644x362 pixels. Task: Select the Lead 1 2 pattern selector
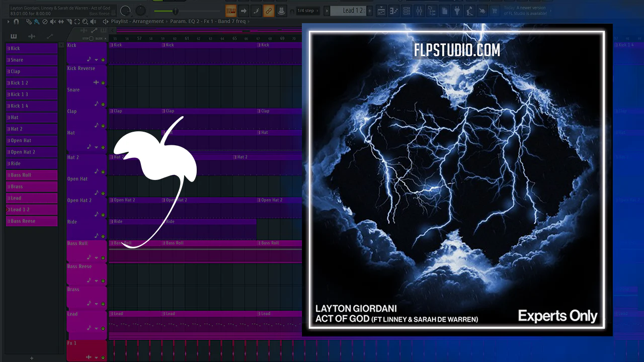(x=353, y=11)
